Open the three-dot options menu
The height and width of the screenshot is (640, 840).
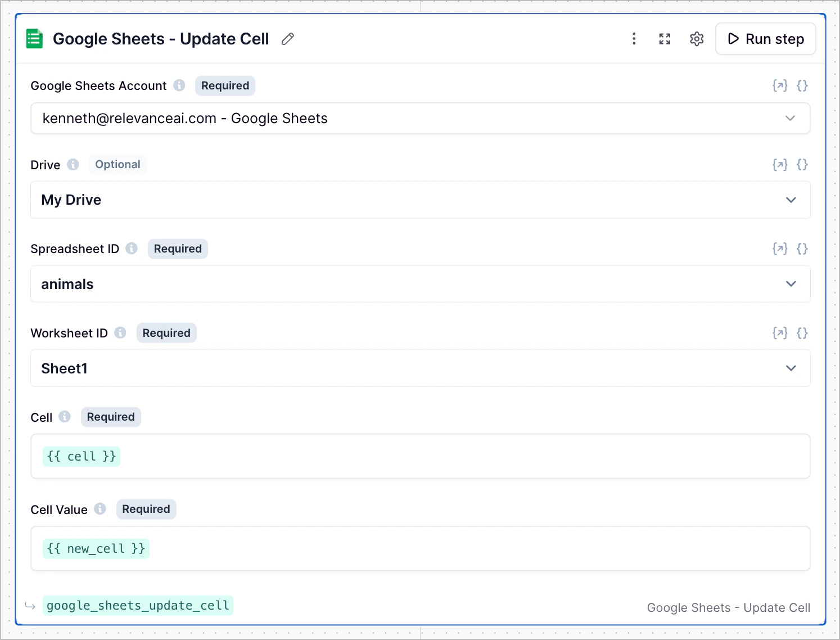[634, 39]
